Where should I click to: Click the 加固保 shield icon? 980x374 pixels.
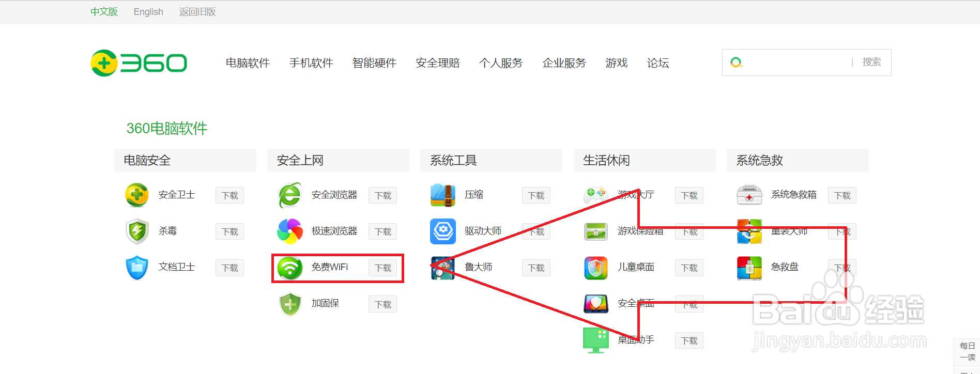pos(290,304)
